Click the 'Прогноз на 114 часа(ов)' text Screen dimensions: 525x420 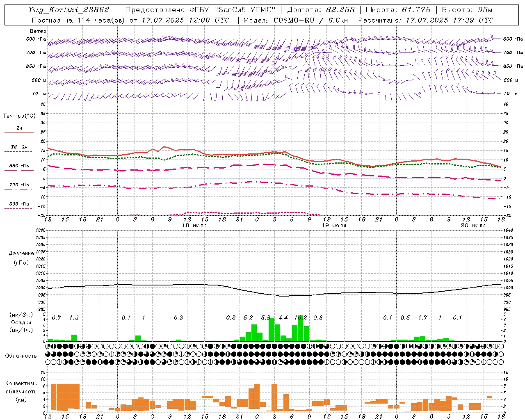(78, 20)
